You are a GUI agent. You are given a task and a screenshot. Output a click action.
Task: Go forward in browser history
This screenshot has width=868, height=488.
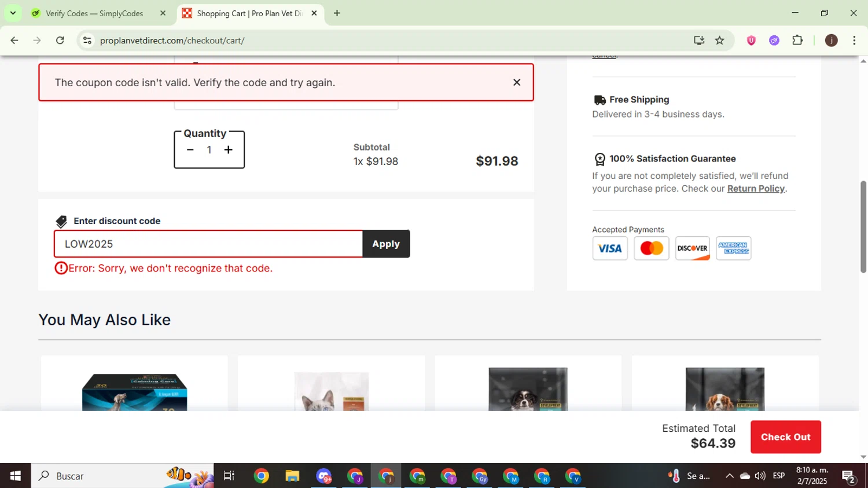[x=37, y=41]
